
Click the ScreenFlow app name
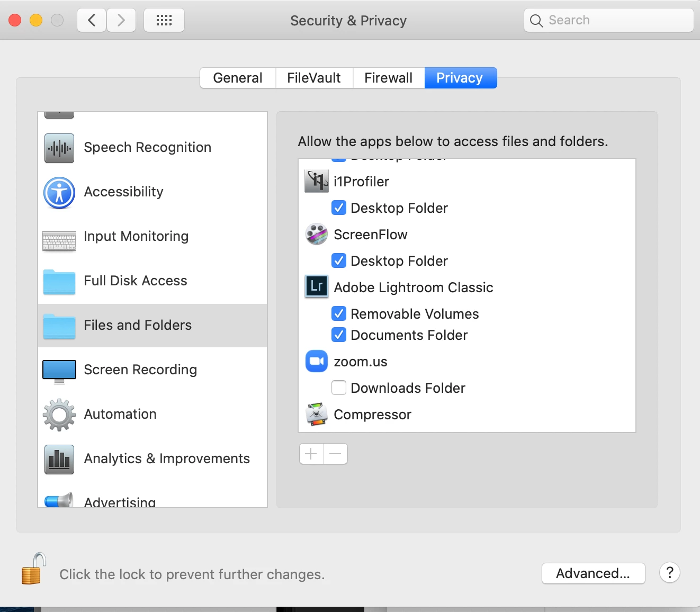coord(371,235)
